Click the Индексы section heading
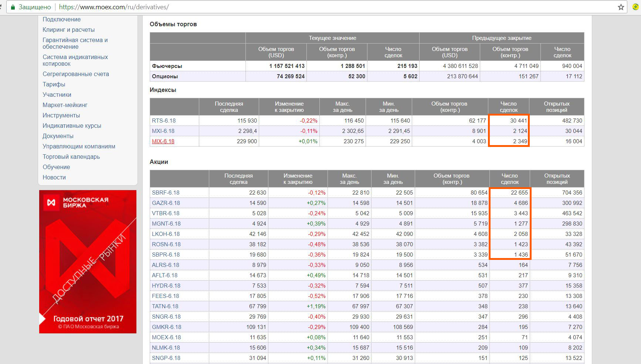 (x=163, y=90)
